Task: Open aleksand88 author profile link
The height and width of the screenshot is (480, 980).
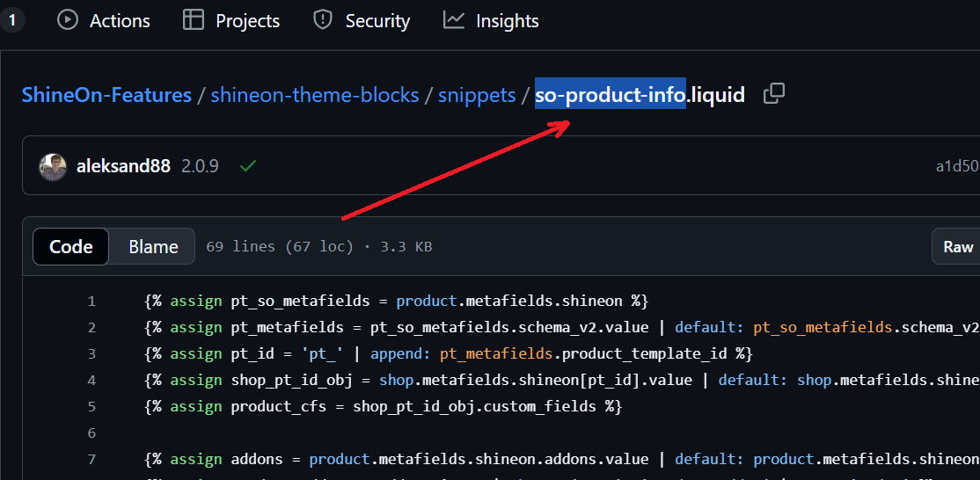Action: (123, 167)
